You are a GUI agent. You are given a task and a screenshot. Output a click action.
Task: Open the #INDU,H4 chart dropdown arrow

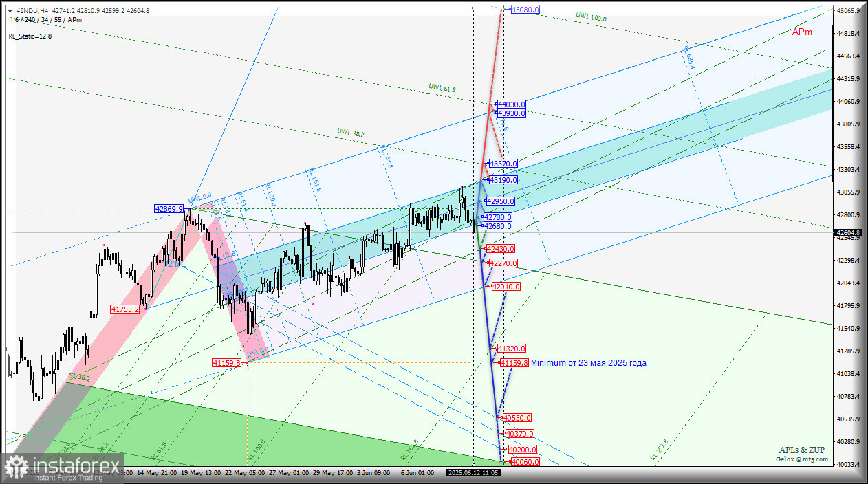point(10,11)
